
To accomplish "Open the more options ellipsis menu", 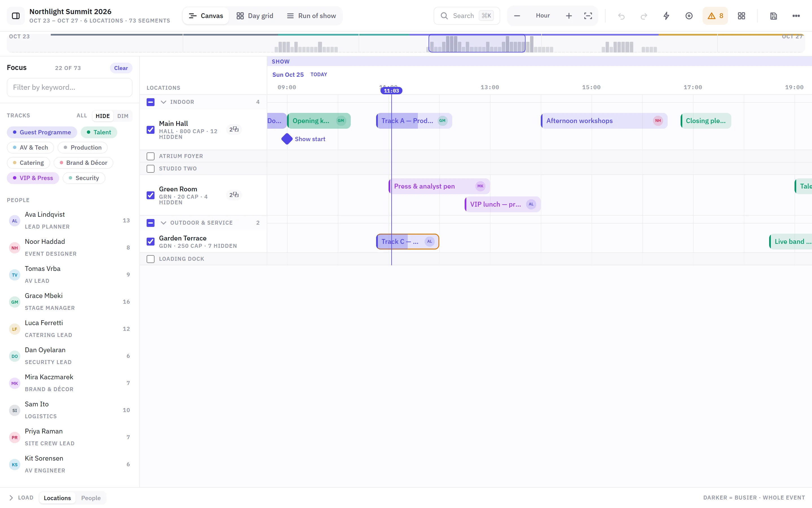I will click(x=796, y=16).
